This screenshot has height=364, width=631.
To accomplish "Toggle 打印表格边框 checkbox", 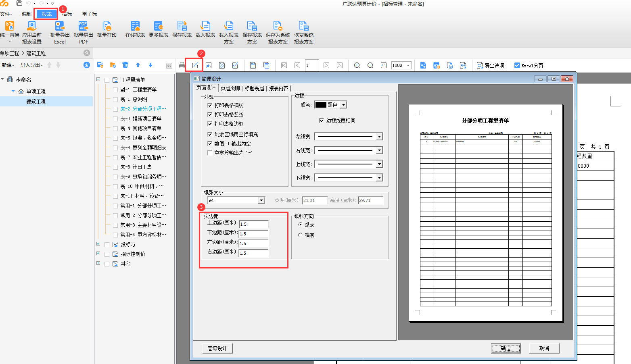I will point(210,124).
